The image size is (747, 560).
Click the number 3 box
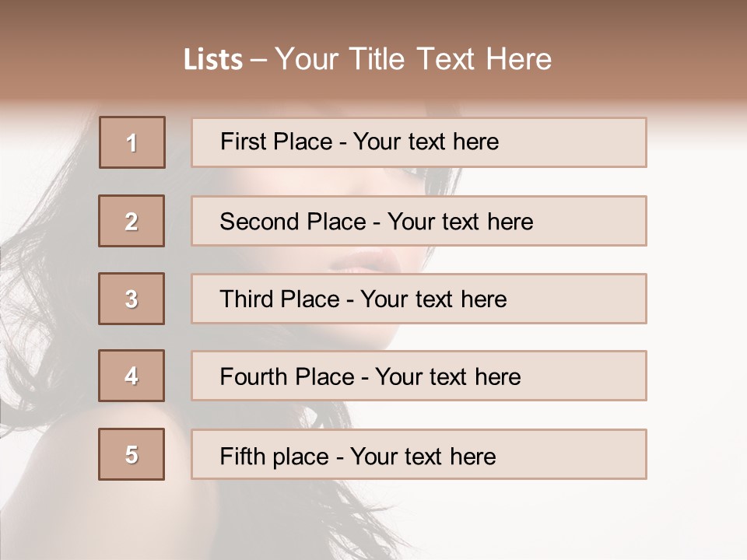coord(132,299)
